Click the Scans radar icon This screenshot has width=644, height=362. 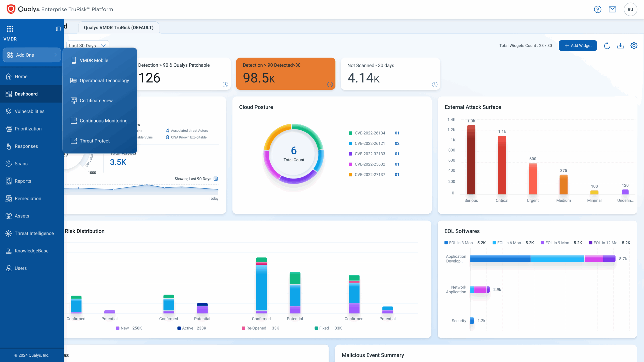click(x=9, y=164)
